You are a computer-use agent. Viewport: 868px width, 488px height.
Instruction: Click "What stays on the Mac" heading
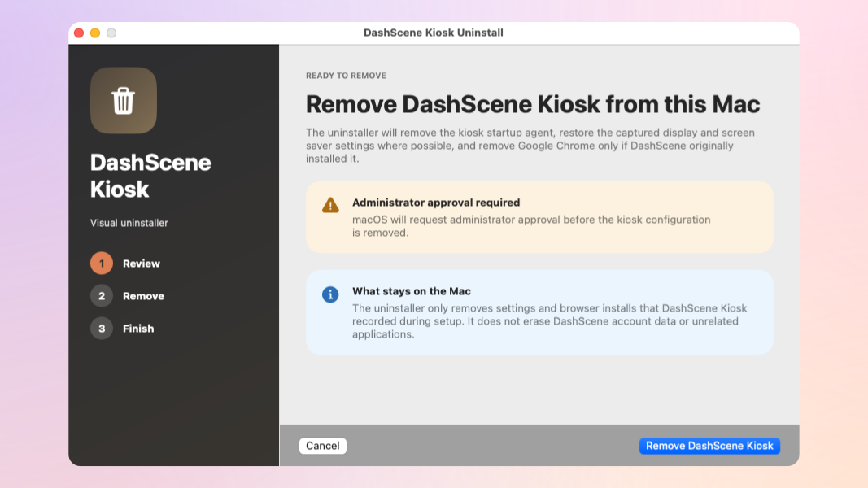tap(412, 291)
